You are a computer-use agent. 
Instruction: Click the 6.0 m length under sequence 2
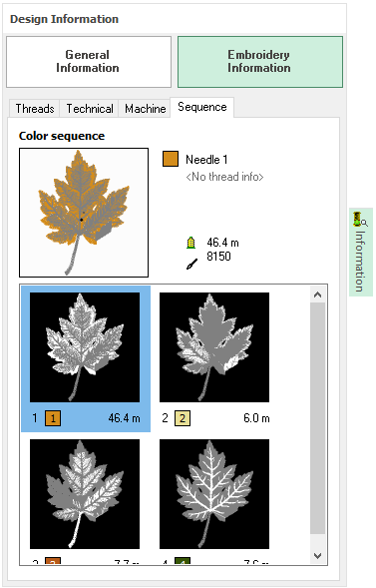click(x=256, y=418)
